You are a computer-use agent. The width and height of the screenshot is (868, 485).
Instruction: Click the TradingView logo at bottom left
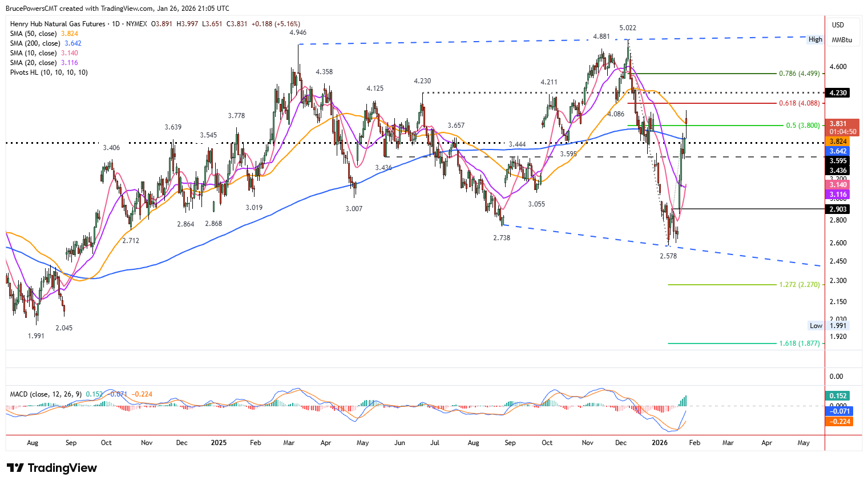pos(50,468)
